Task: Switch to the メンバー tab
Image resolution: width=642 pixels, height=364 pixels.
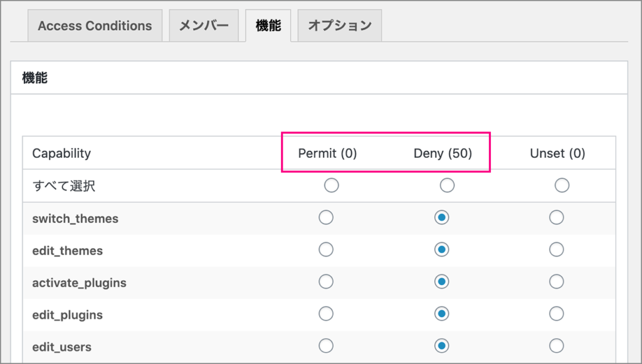Action: tap(204, 26)
